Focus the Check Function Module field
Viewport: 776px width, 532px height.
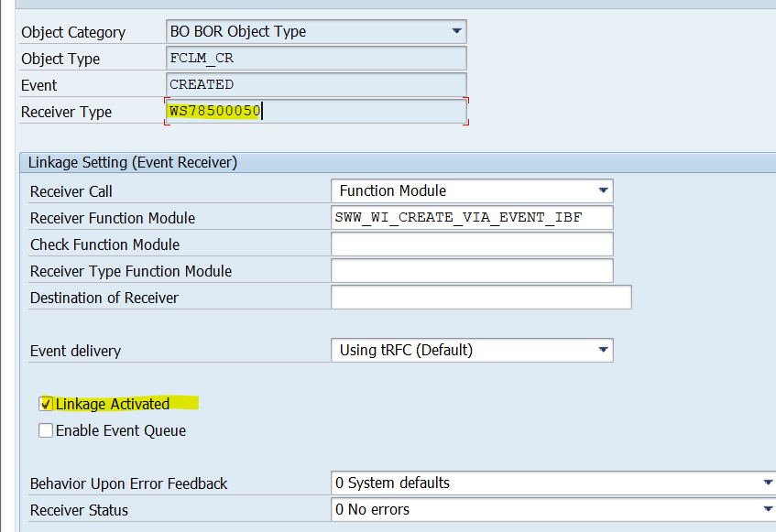tap(471, 244)
